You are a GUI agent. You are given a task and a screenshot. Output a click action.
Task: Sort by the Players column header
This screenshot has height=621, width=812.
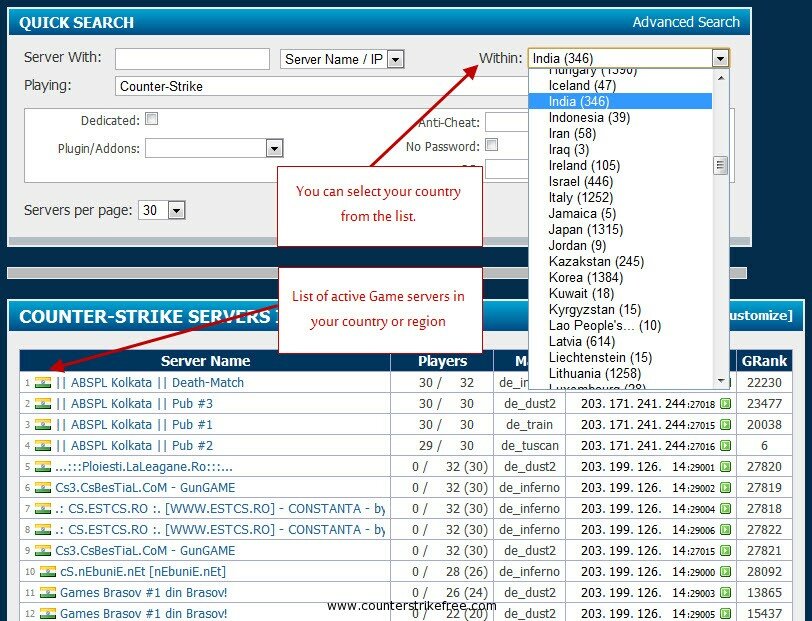[442, 361]
